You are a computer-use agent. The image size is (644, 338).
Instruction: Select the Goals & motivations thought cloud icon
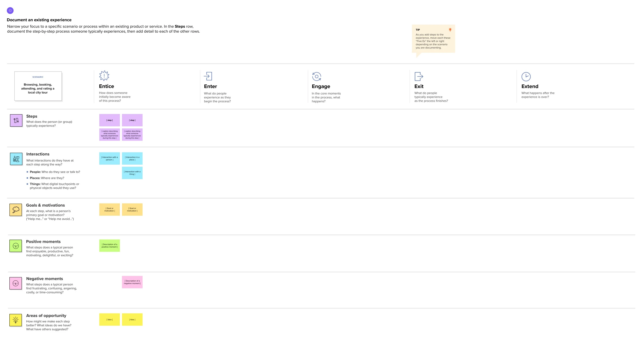tap(16, 210)
